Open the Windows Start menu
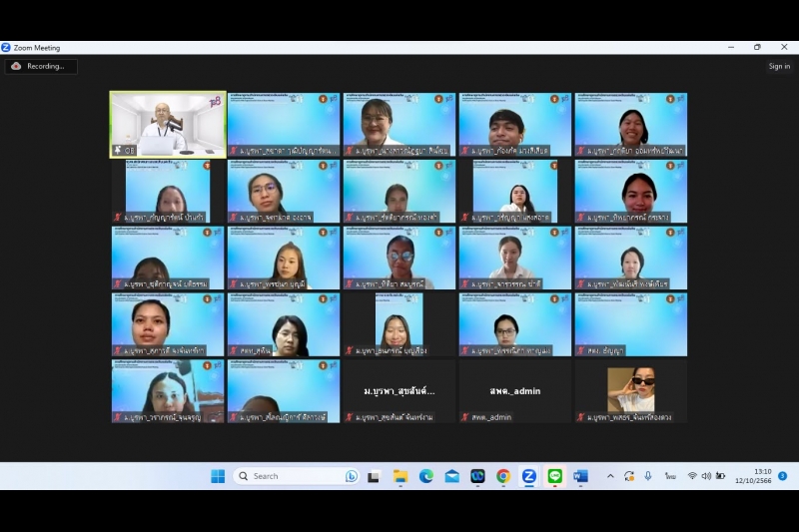Viewport: 799px width, 532px height. click(x=218, y=476)
